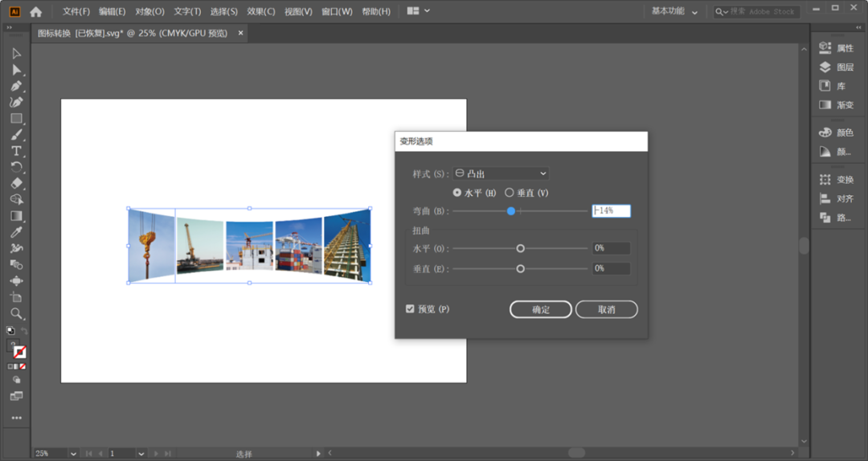
Task: Select the Eyedropper tool
Action: tap(16, 232)
